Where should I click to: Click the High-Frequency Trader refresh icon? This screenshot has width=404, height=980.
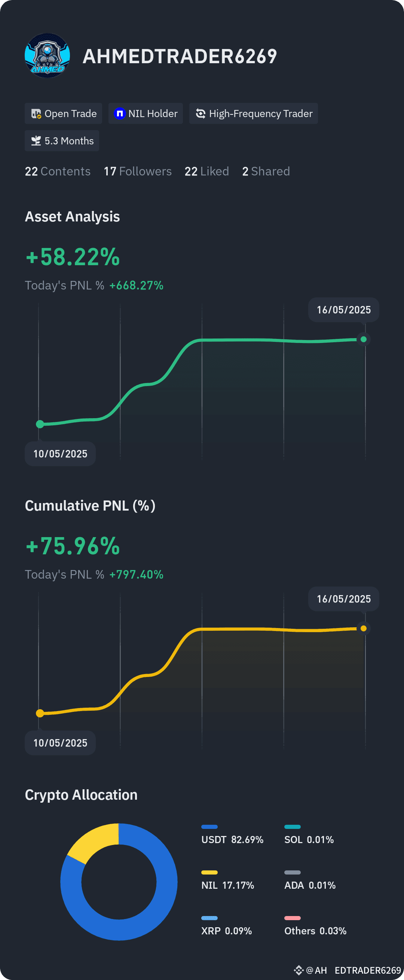pos(201,113)
